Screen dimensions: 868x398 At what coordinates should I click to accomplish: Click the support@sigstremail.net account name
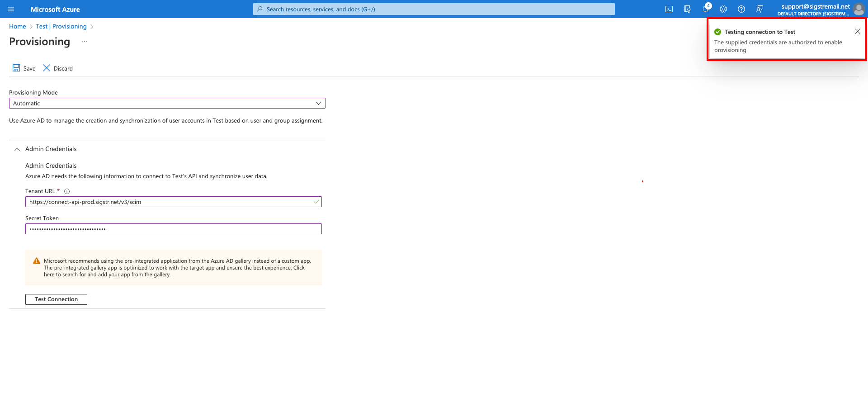[816, 6]
